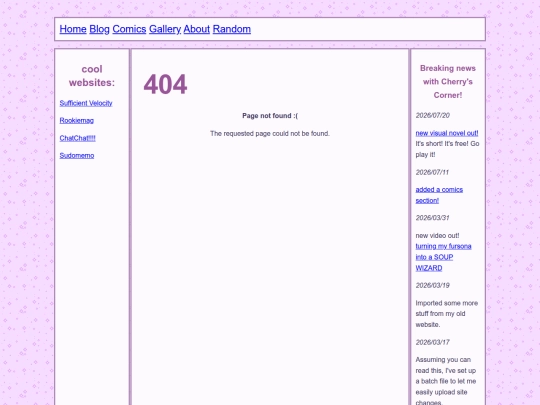Screen dimensions: 540x405
Task: Visit the Gallery page
Action: 165,29
